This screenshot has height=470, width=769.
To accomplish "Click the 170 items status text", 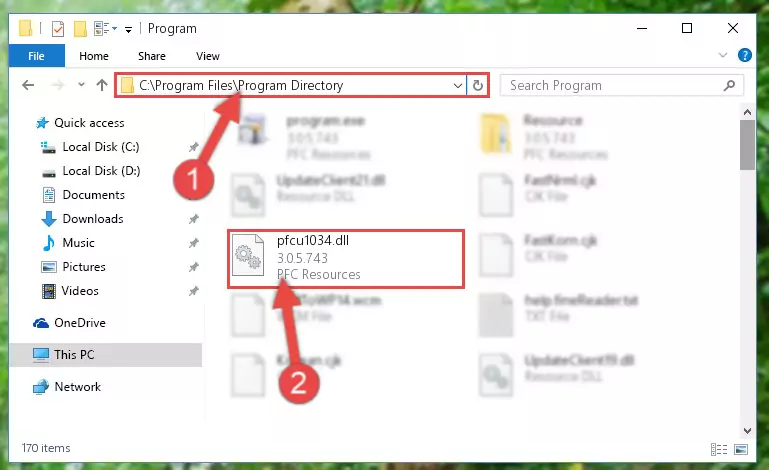I will pos(46,448).
